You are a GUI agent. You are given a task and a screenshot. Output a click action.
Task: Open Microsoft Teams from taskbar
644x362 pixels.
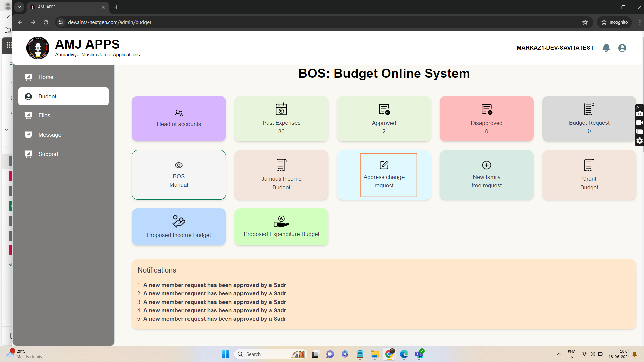click(x=419, y=354)
